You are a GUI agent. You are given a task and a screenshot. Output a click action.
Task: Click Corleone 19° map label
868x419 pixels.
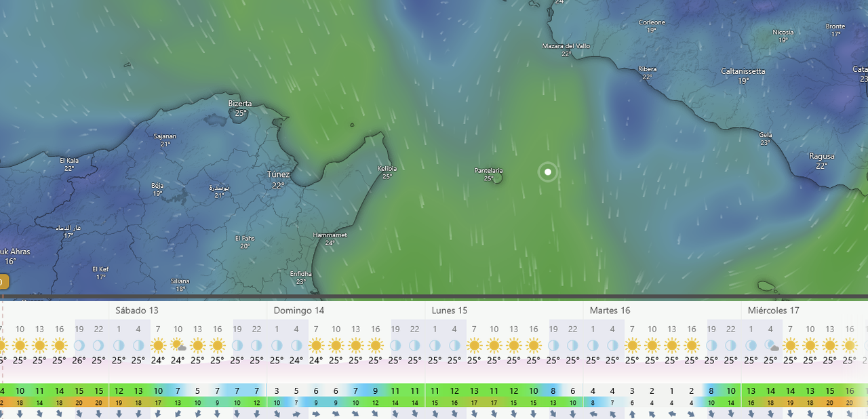pyautogui.click(x=652, y=26)
